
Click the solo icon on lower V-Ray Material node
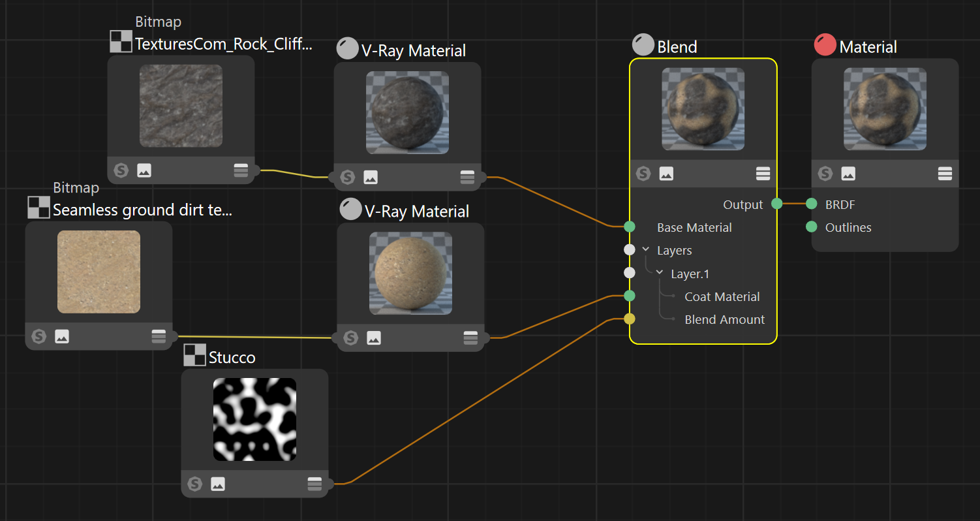351,338
